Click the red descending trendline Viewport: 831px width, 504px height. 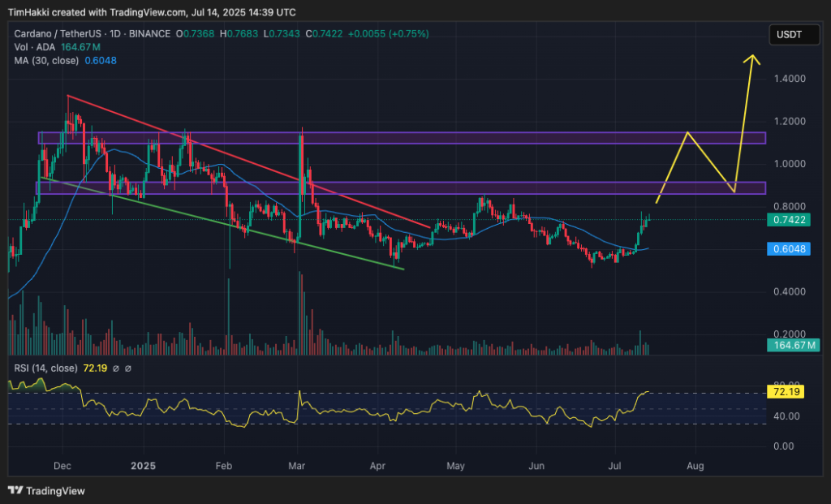243,159
